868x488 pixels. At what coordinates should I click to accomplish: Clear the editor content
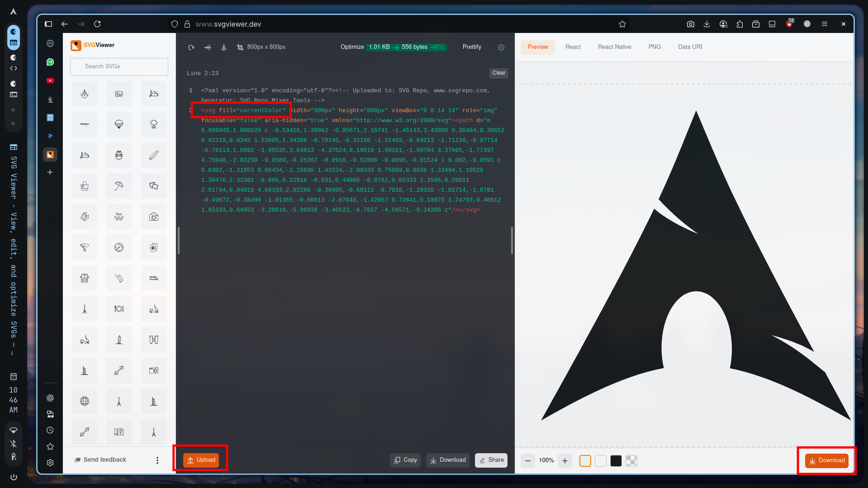[x=499, y=73]
